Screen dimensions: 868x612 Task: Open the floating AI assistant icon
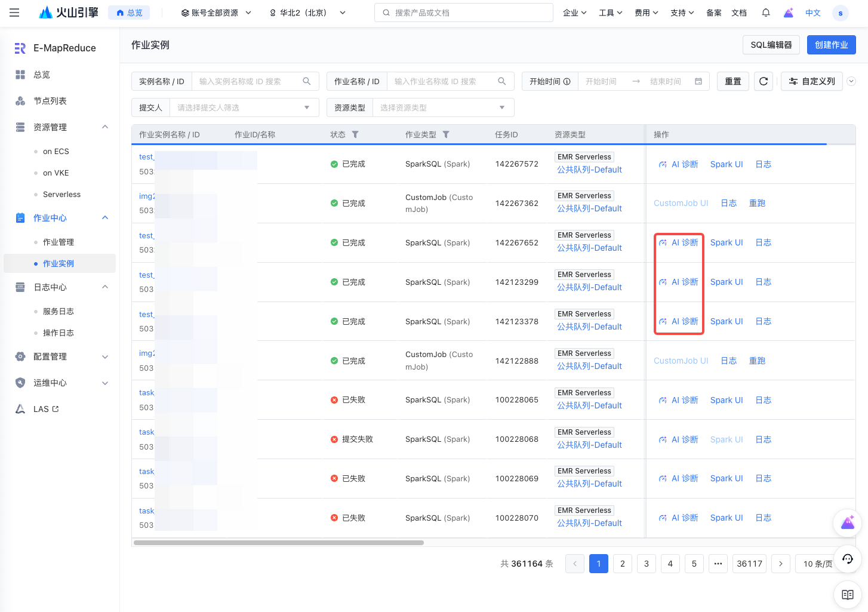847,524
